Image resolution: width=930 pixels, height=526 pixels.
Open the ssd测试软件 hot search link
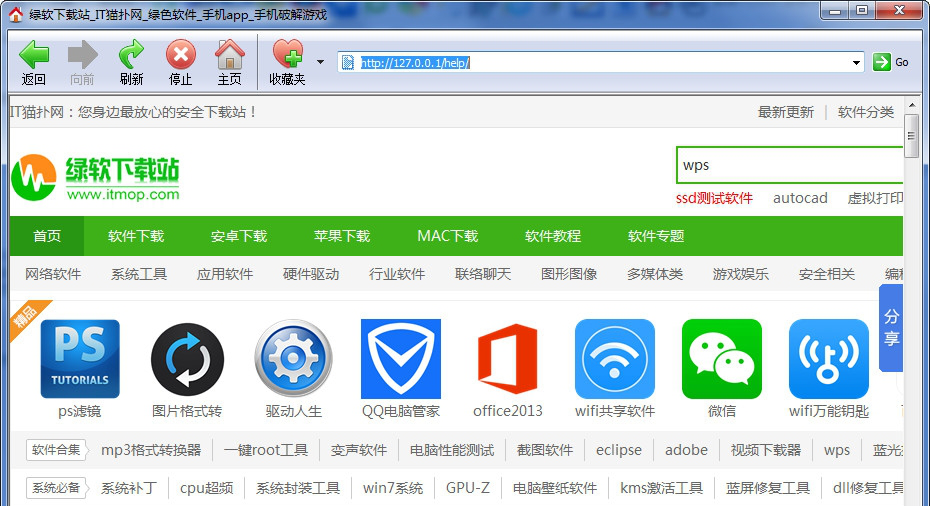(x=714, y=198)
